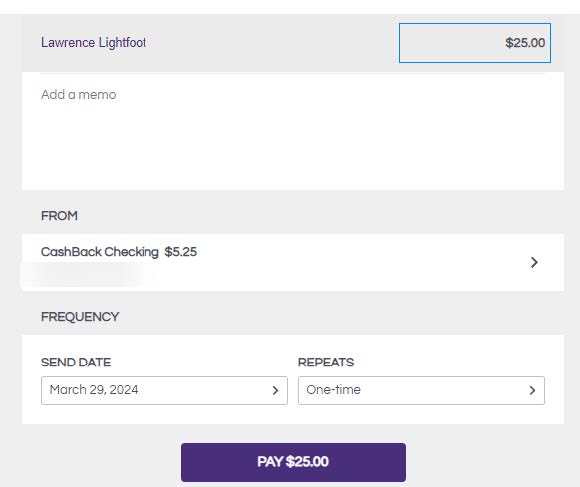Select the $5.25 account balance text
This screenshot has width=580, height=487.
pyautogui.click(x=181, y=252)
